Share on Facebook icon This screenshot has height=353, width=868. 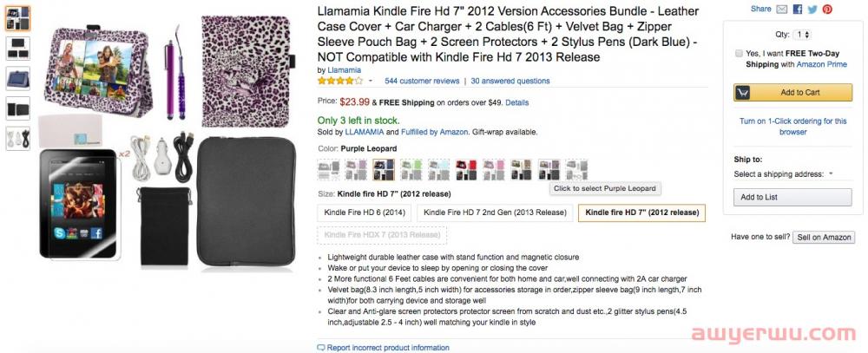point(798,9)
